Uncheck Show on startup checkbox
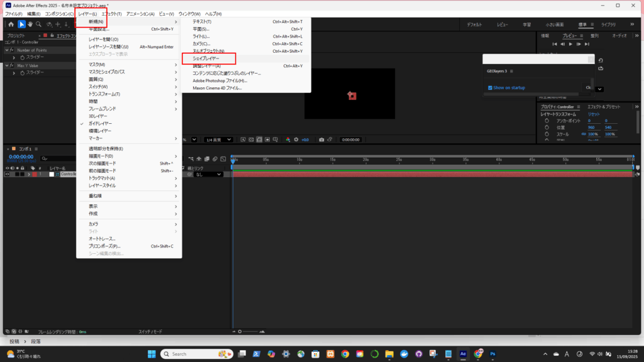 (490, 87)
